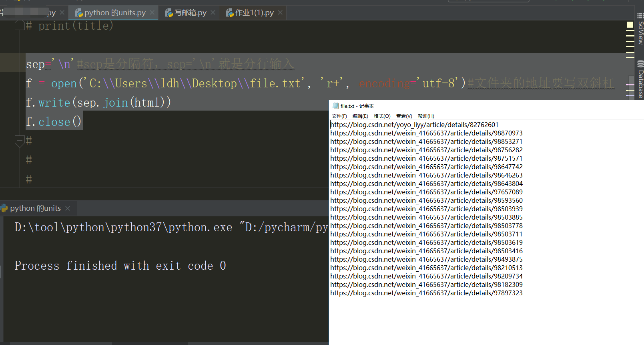This screenshot has width=644, height=345.
Task: Click the URL ending 98503619 in Notepad
Action: tap(426, 243)
